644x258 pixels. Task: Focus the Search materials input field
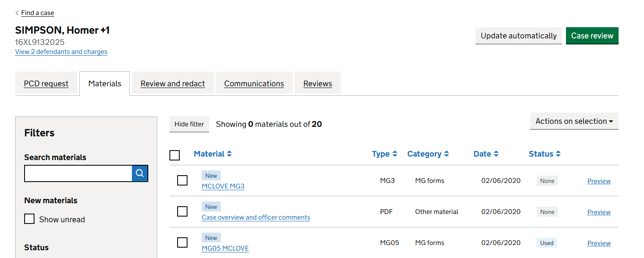click(78, 173)
